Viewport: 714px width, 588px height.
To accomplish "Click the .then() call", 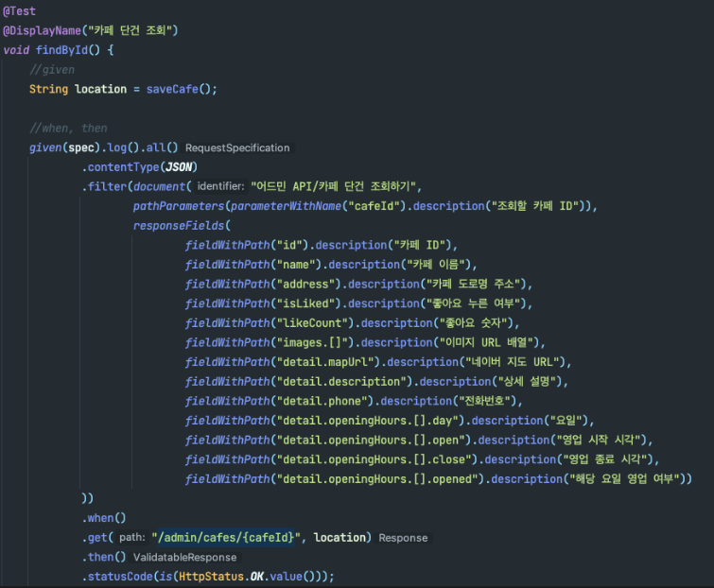I will (104, 558).
